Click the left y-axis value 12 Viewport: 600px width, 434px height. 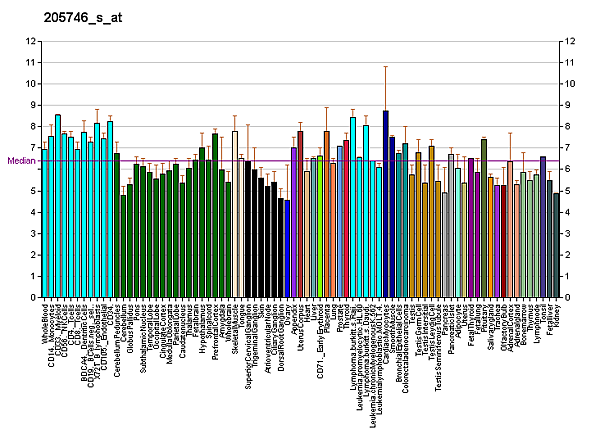pos(33,42)
